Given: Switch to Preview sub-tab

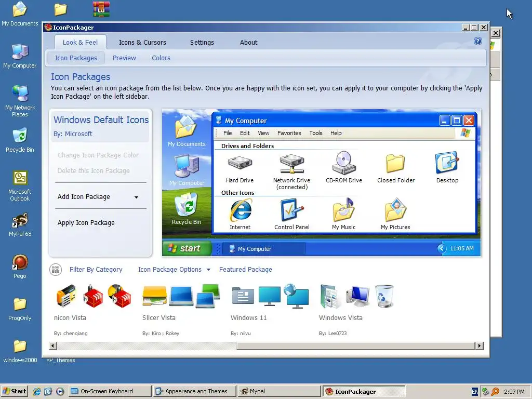Looking at the screenshot, I should (124, 58).
